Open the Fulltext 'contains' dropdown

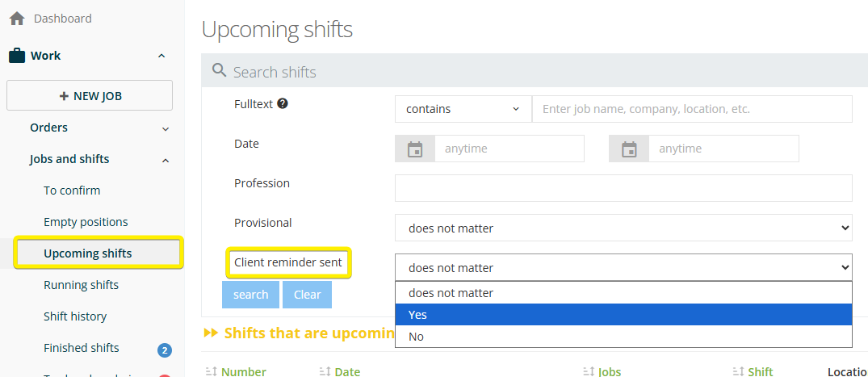[x=463, y=109]
